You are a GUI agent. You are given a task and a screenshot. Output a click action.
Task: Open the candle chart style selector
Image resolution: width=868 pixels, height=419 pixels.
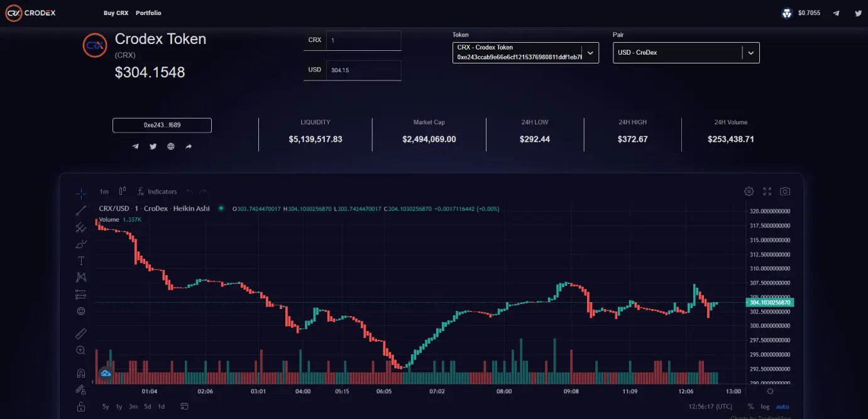(x=123, y=192)
